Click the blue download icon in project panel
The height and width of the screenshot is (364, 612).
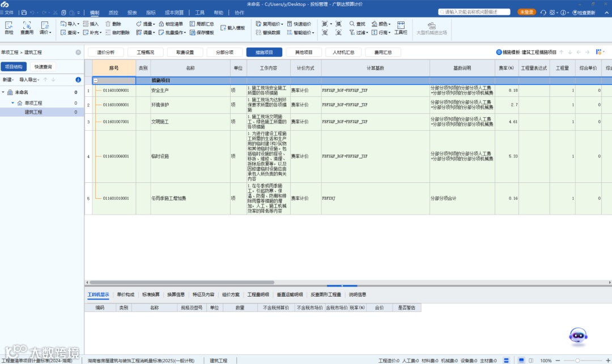(x=78, y=79)
